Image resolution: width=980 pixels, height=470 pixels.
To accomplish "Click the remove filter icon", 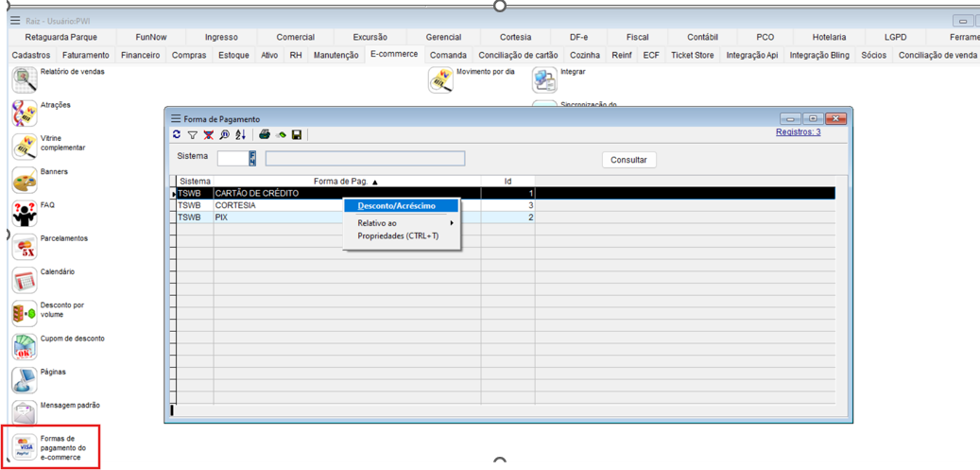I will coord(209,135).
